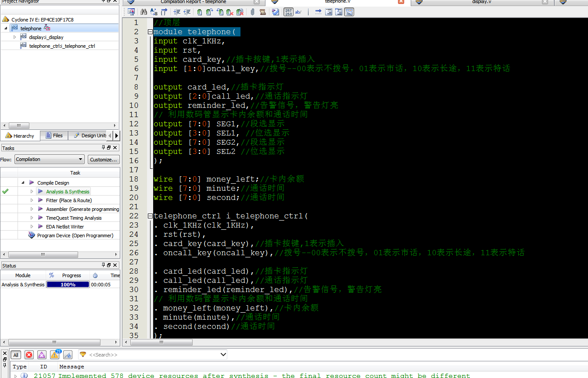Click the Fitter play arrow icon
588x378 pixels.
pos(40,200)
